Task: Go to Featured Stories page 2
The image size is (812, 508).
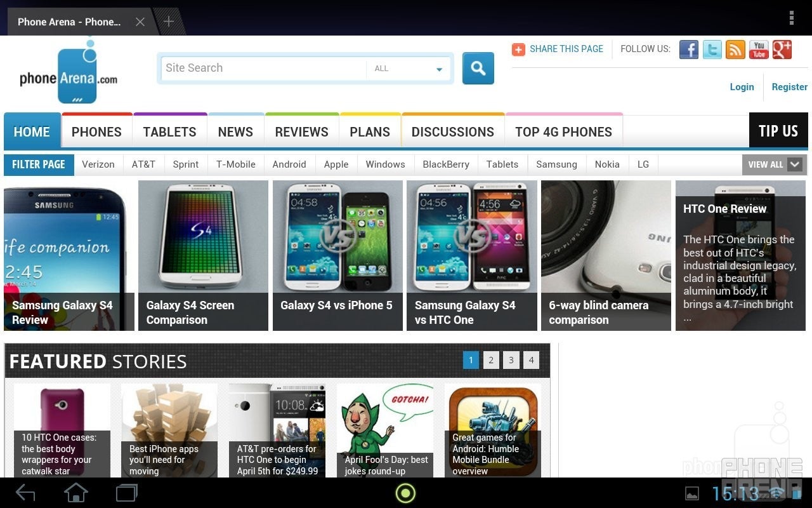Action: 491,360
